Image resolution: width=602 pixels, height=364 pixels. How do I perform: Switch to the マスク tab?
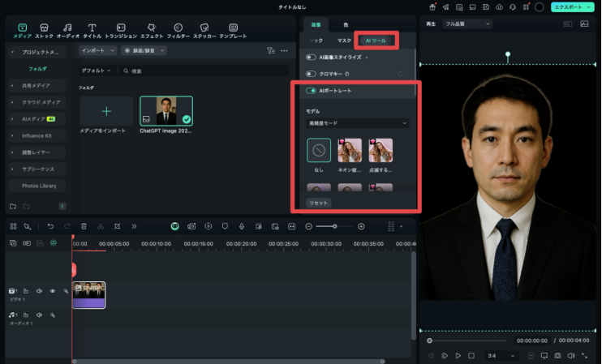coord(344,40)
